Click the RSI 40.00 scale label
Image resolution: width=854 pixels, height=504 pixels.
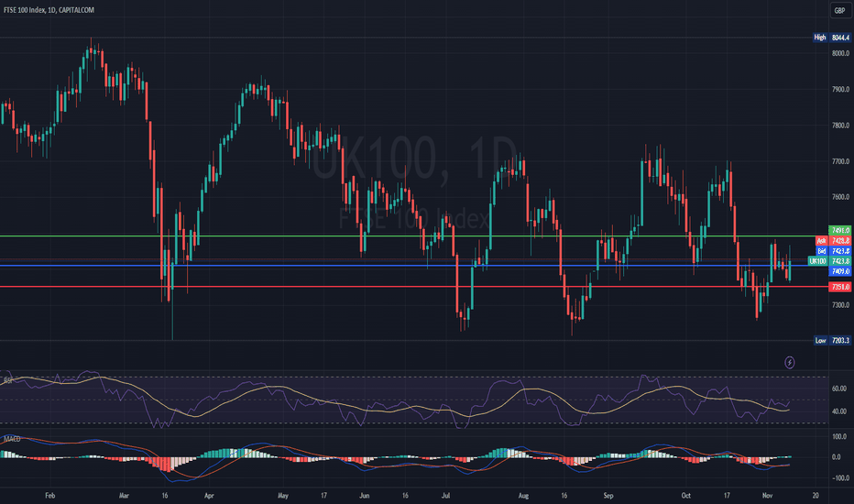point(838,411)
